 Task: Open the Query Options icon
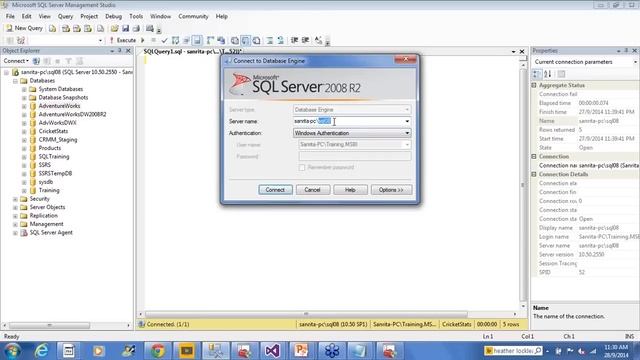pyautogui.click(x=186, y=40)
